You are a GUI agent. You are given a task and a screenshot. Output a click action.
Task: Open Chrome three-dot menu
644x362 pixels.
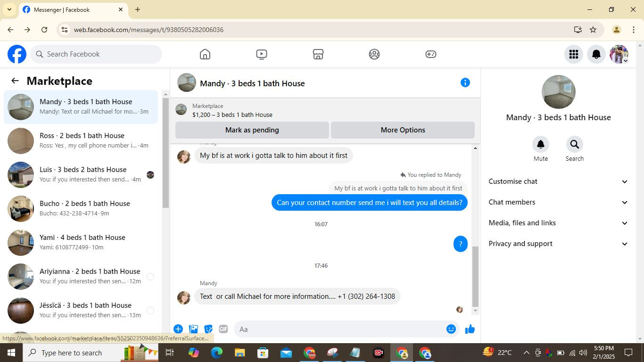pyautogui.click(x=633, y=30)
